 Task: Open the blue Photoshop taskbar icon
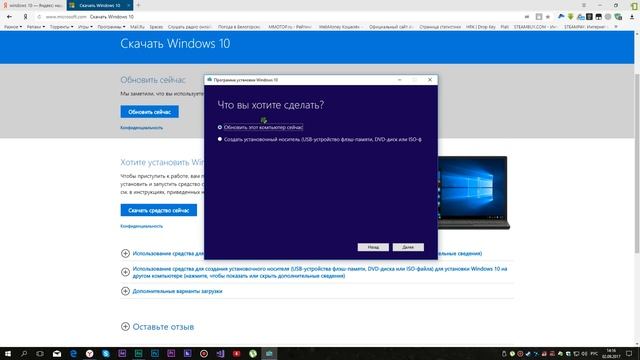tap(155, 353)
